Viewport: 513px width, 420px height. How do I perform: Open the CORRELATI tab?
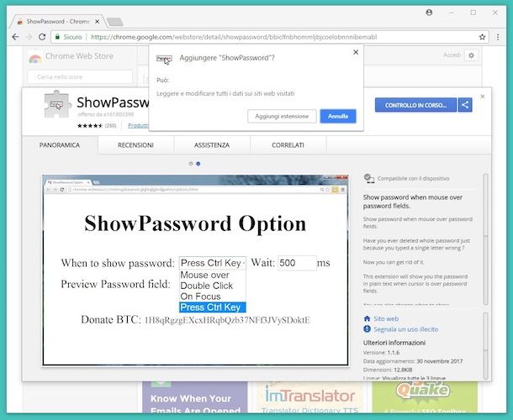288,145
